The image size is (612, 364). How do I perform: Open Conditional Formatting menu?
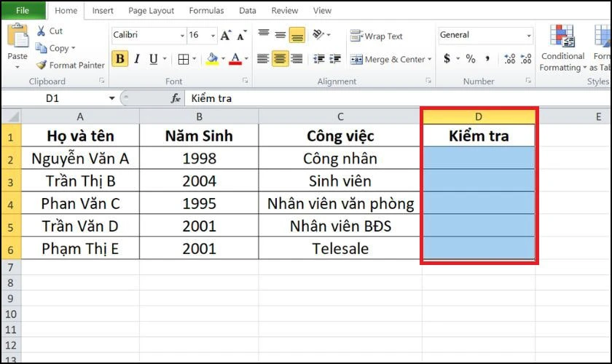562,48
